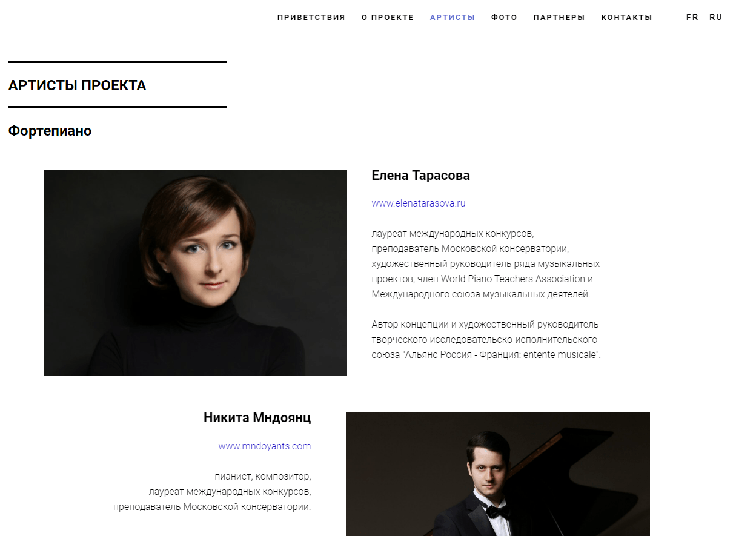Select the АРТИСТЫ navigation item
Viewport: 756px width, 536px height.
point(453,18)
